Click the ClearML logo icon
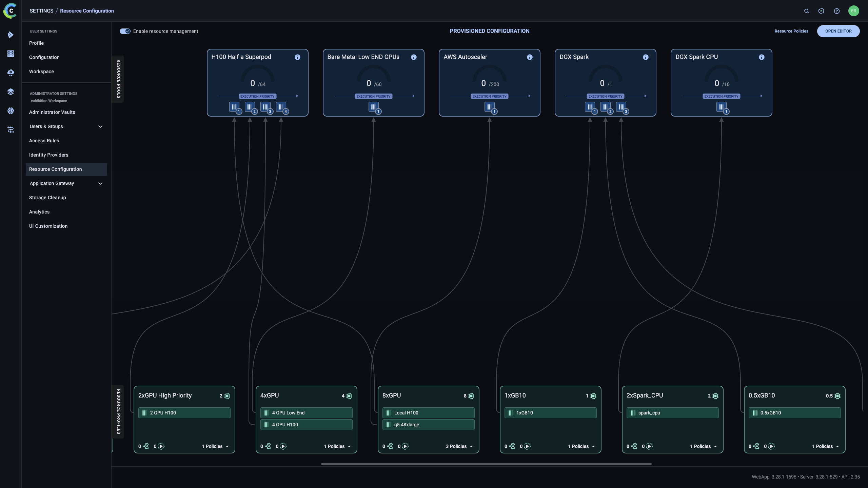Screen dimensions: 868x488 tap(10, 11)
